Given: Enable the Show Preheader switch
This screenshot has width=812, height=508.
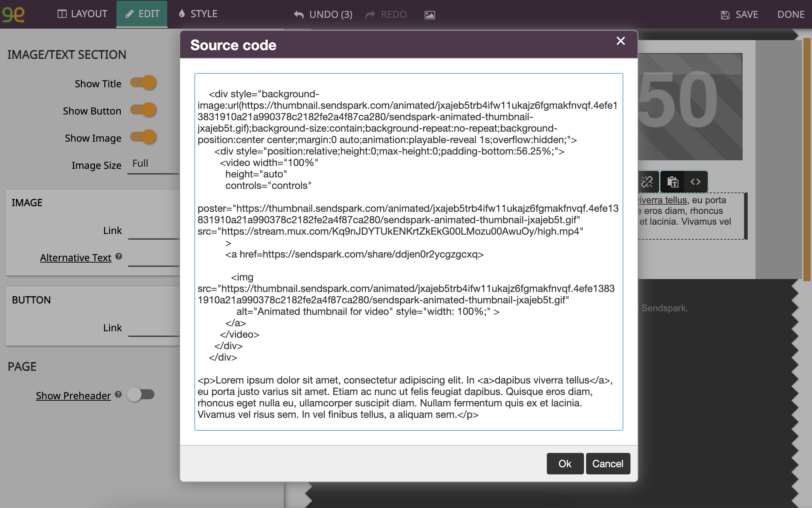Looking at the screenshot, I should (141, 395).
